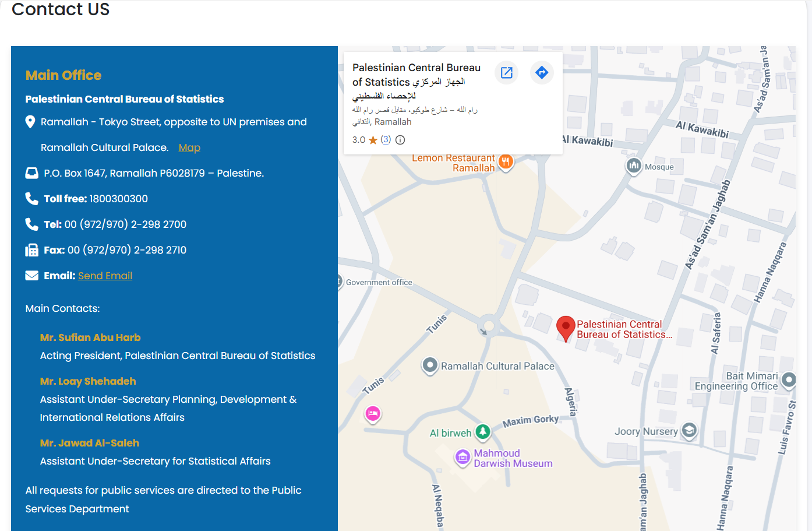Click the P.O. Box 1647 address line

pyautogui.click(x=154, y=173)
